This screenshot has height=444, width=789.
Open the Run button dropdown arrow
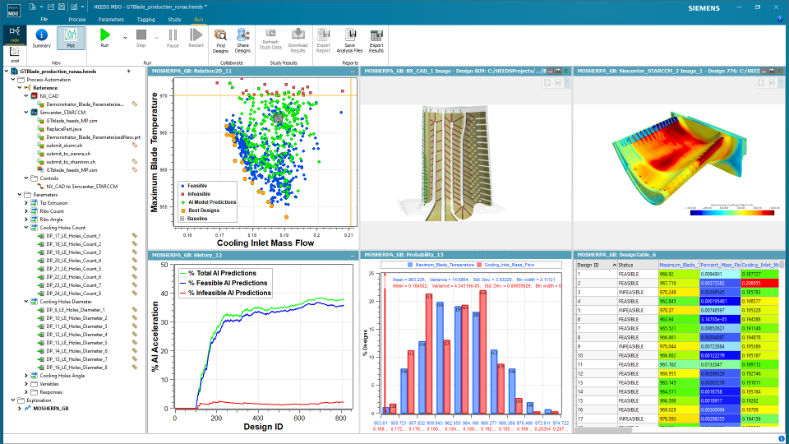pos(125,37)
